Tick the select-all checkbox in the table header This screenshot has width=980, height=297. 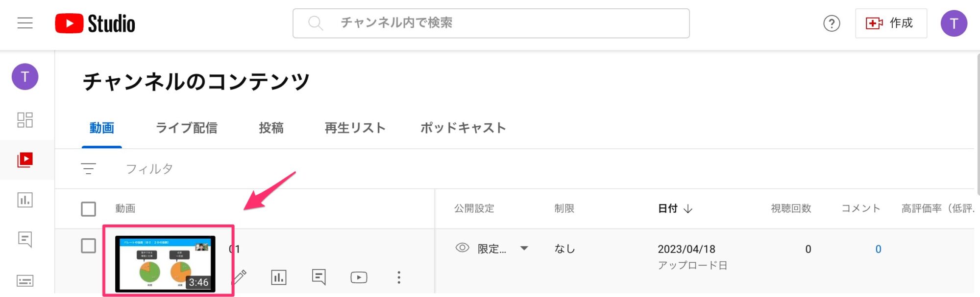point(88,209)
